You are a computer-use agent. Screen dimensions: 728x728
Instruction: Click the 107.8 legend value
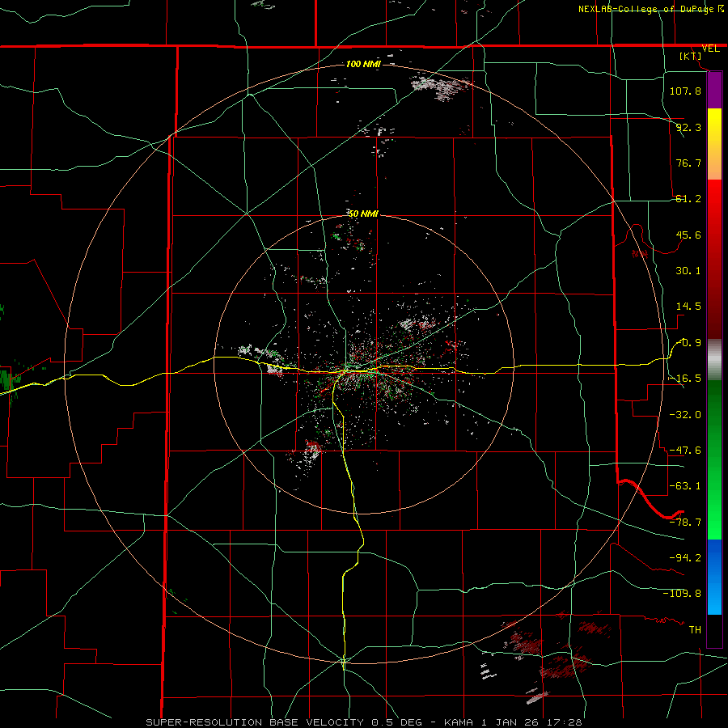[x=685, y=91]
